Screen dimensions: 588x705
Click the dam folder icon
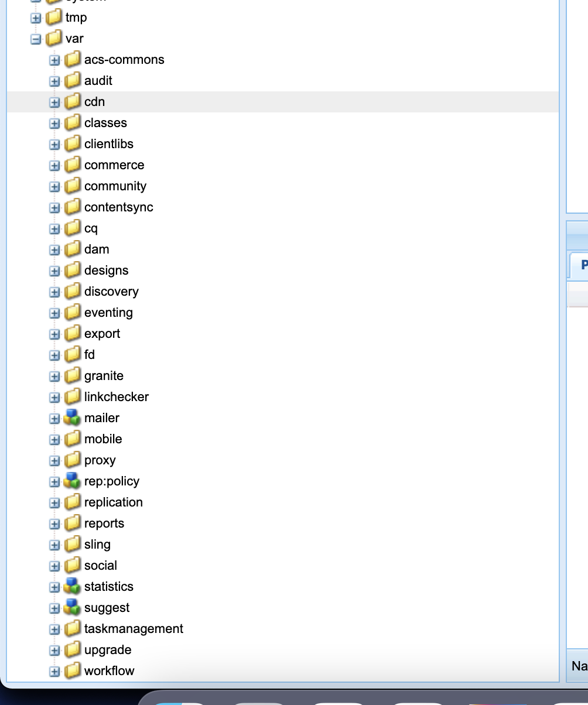coord(72,249)
